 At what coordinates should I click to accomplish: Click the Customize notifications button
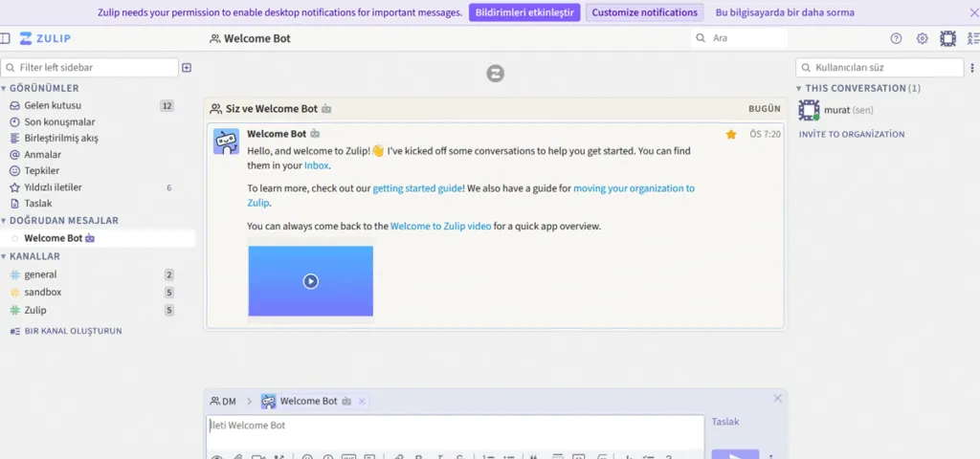(x=643, y=12)
